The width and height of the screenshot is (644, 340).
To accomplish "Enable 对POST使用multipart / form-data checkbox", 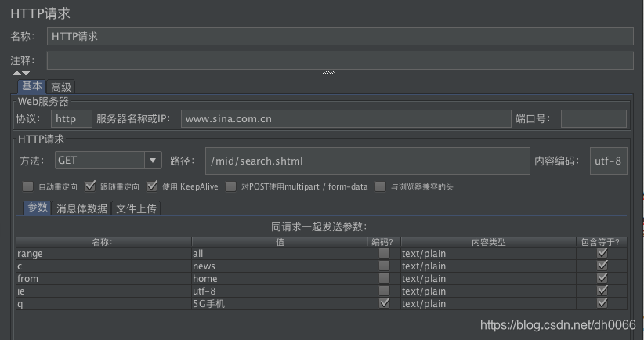I will (231, 186).
